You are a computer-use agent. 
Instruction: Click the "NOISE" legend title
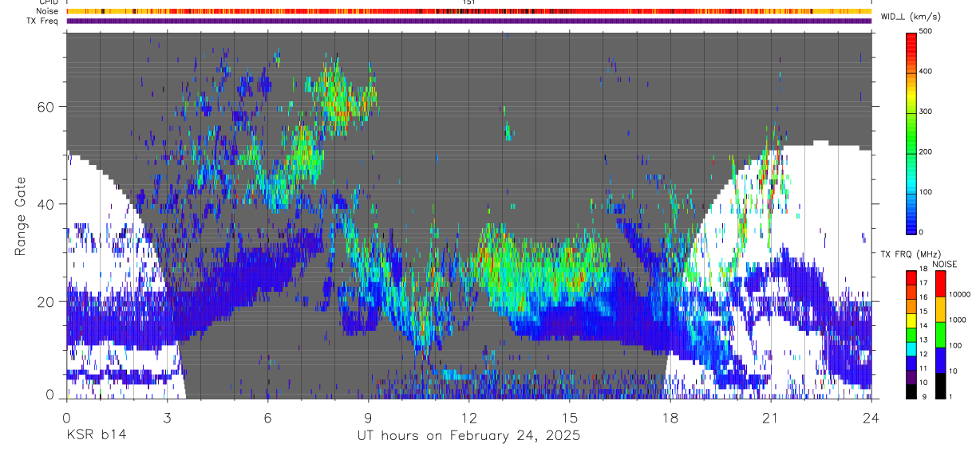(x=944, y=264)
